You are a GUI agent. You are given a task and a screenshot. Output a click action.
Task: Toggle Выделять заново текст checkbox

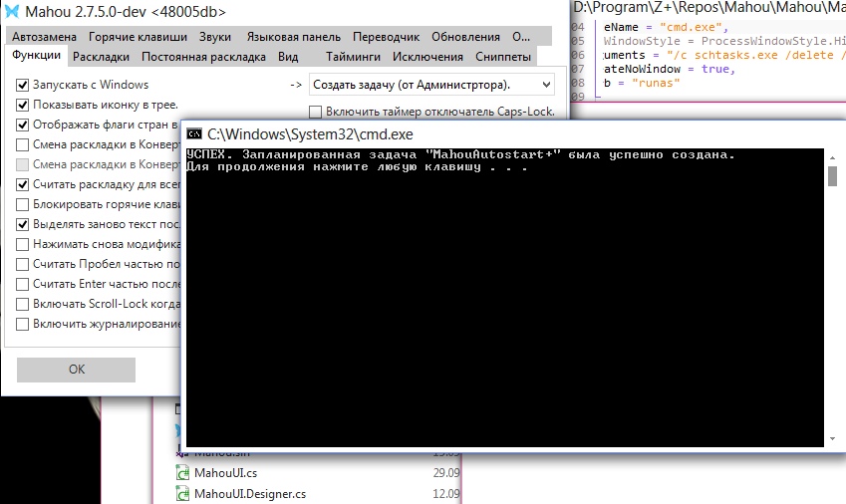pyautogui.click(x=22, y=224)
